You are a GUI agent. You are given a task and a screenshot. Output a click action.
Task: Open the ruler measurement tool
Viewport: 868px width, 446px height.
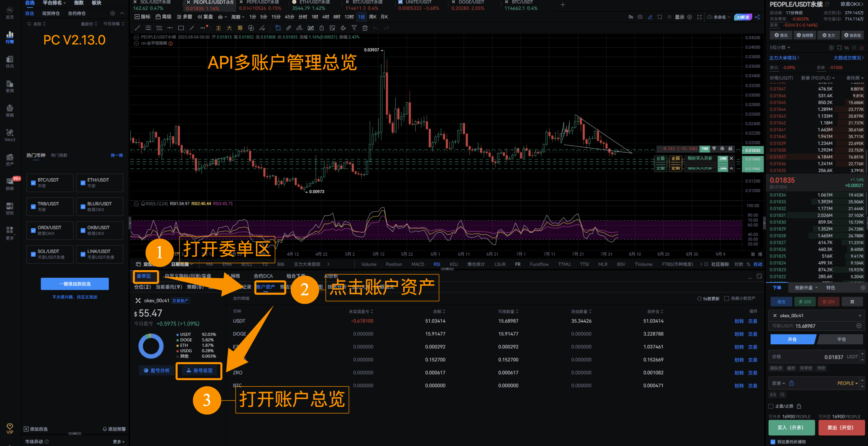coord(289,28)
